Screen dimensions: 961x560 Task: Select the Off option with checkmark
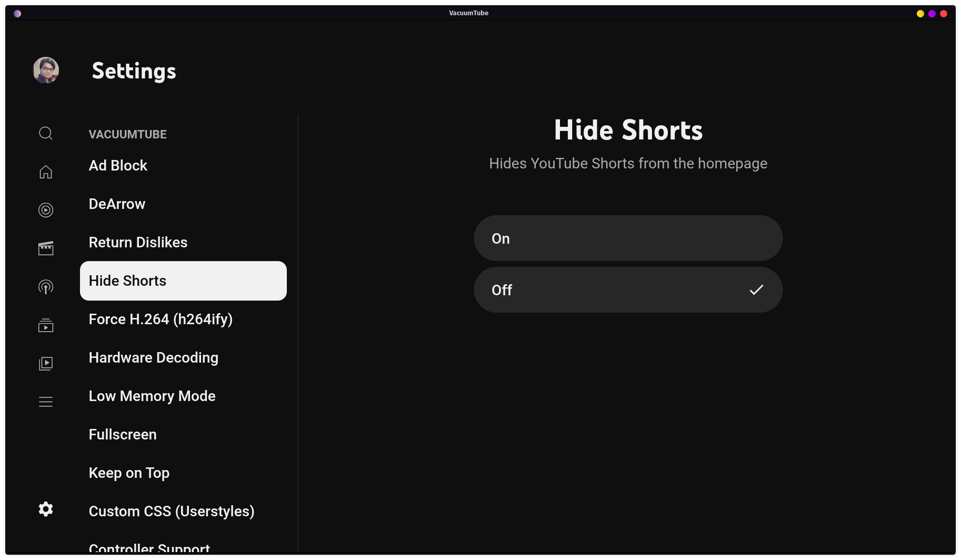[x=628, y=289]
